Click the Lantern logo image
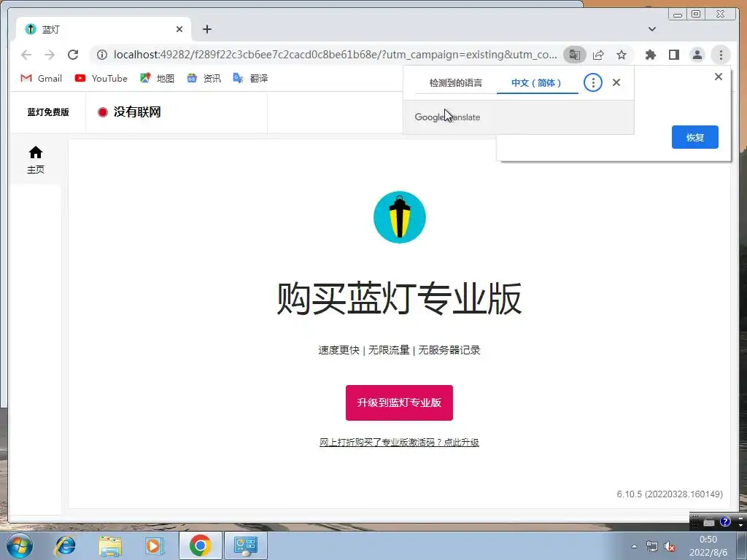Image resolution: width=747 pixels, height=560 pixels. coord(399,217)
